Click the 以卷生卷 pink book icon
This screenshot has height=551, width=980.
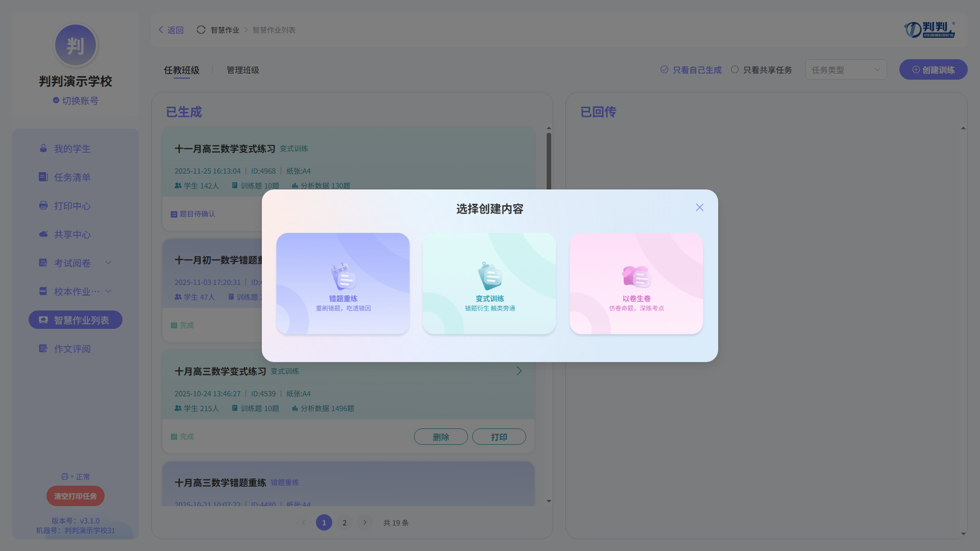pos(636,277)
